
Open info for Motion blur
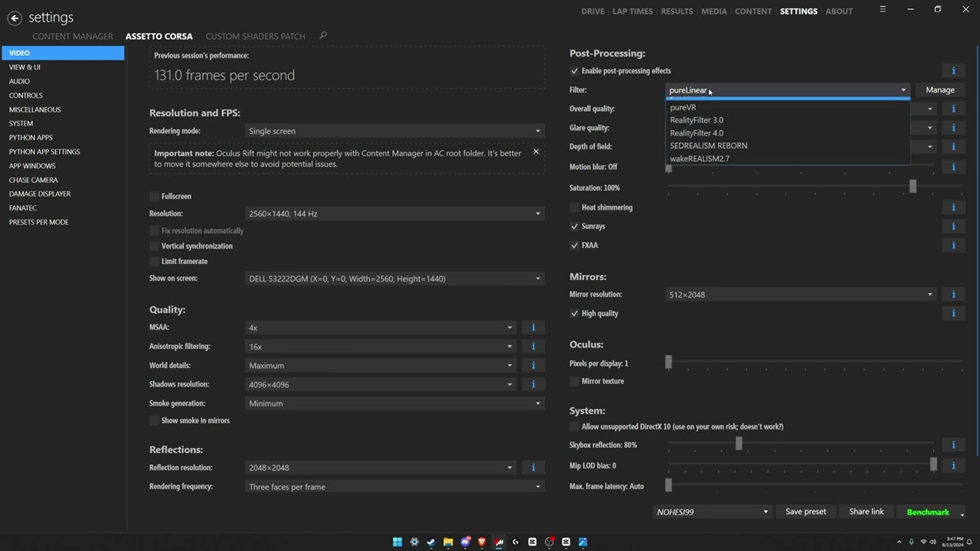tap(953, 167)
